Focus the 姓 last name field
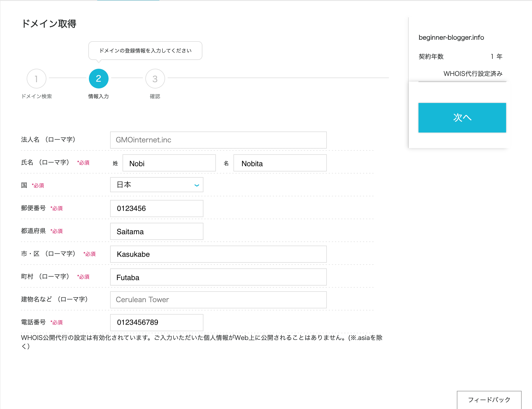The width and height of the screenshot is (532, 409). [x=169, y=163]
